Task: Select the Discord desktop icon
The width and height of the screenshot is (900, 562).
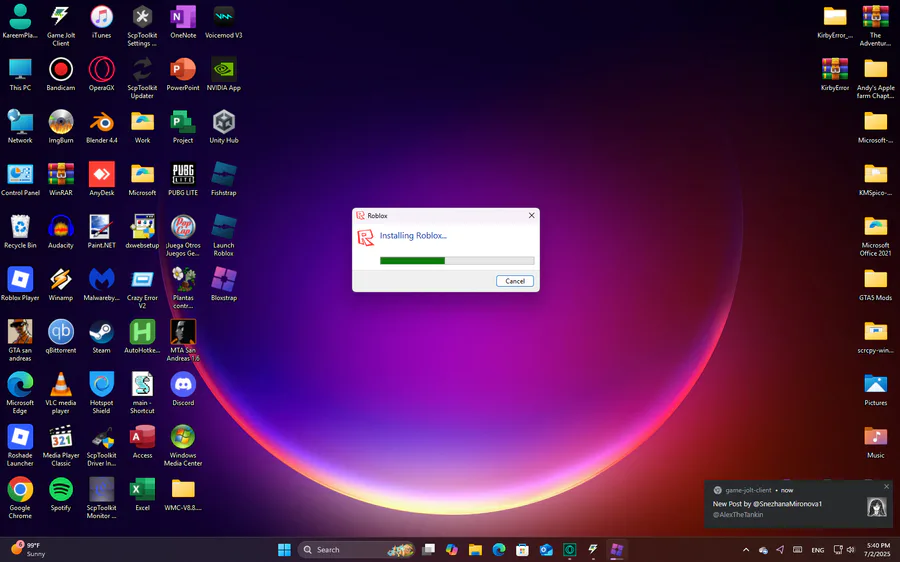Action: click(183, 390)
